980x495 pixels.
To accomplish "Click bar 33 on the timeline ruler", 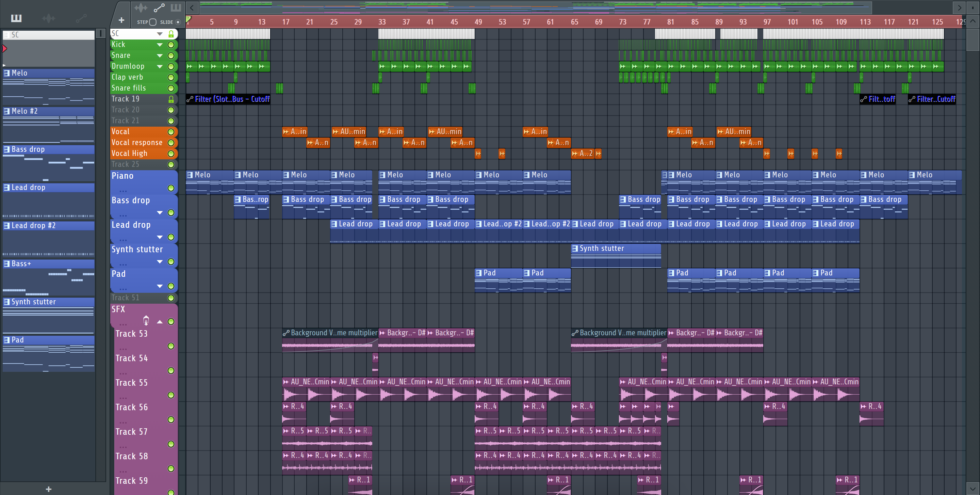I will (381, 22).
